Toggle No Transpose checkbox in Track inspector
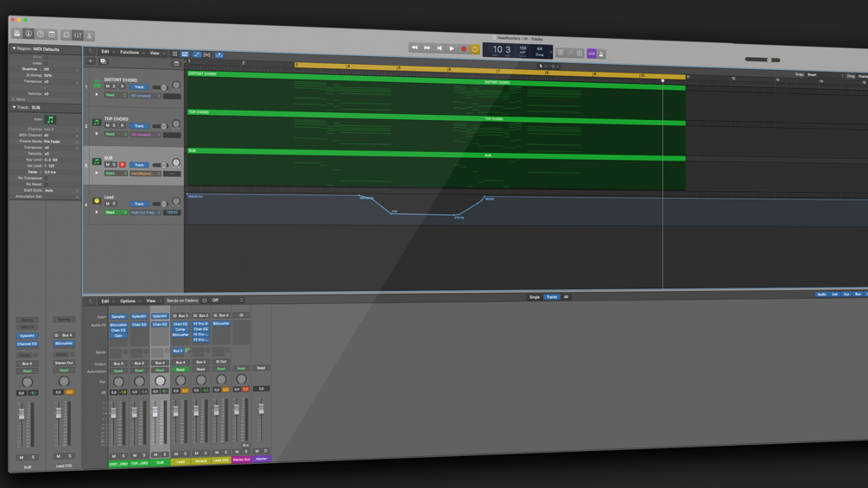The image size is (868, 488). 46,178
